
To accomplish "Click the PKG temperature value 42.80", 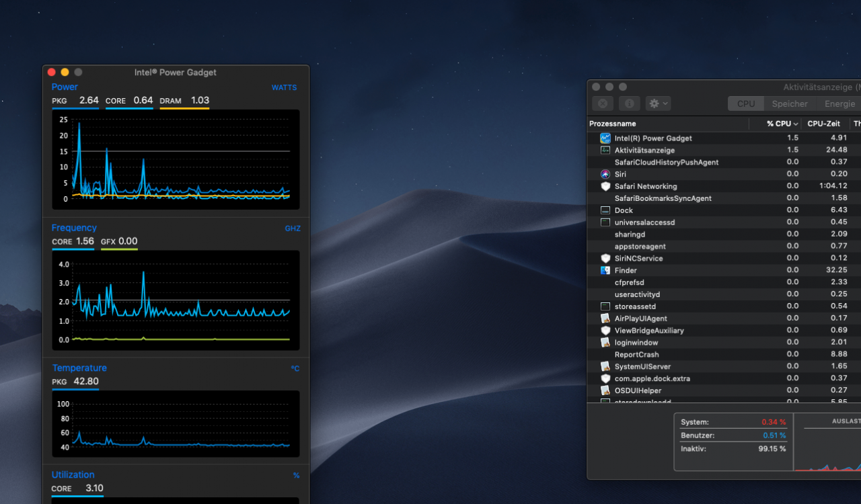I will [86, 382].
